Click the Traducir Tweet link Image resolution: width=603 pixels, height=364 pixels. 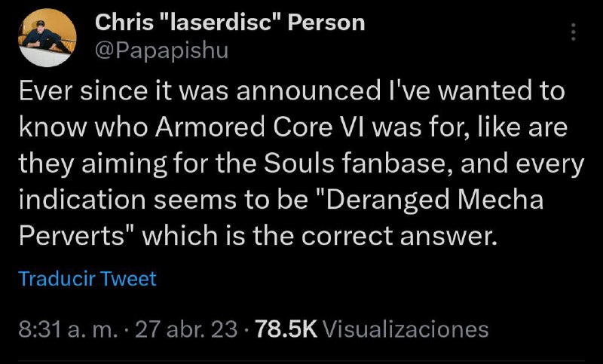(87, 278)
